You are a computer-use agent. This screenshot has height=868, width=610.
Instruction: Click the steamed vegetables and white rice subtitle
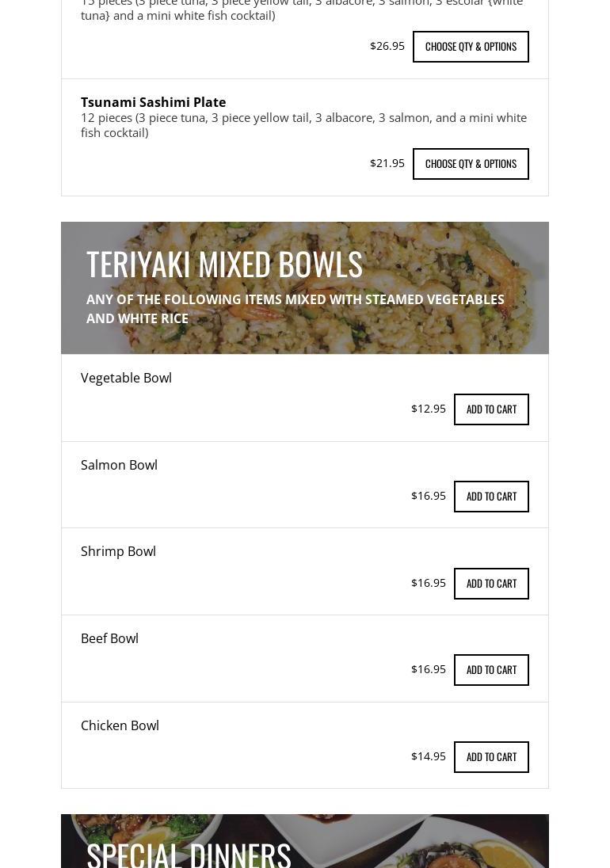[295, 309]
